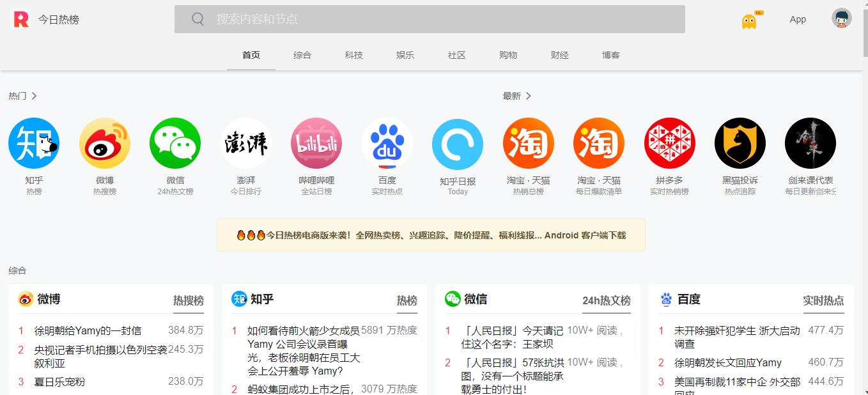Open Zhihu question 如何看待前火箭少女成员 Yamy 公司会议录音曝光
Screen dimensions: 868x395
pyautogui.click(x=304, y=351)
